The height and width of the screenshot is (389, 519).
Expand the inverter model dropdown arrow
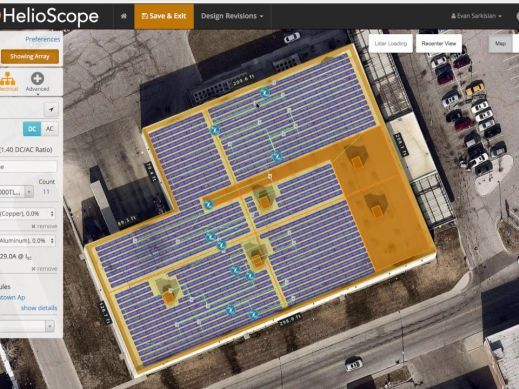tap(29, 192)
